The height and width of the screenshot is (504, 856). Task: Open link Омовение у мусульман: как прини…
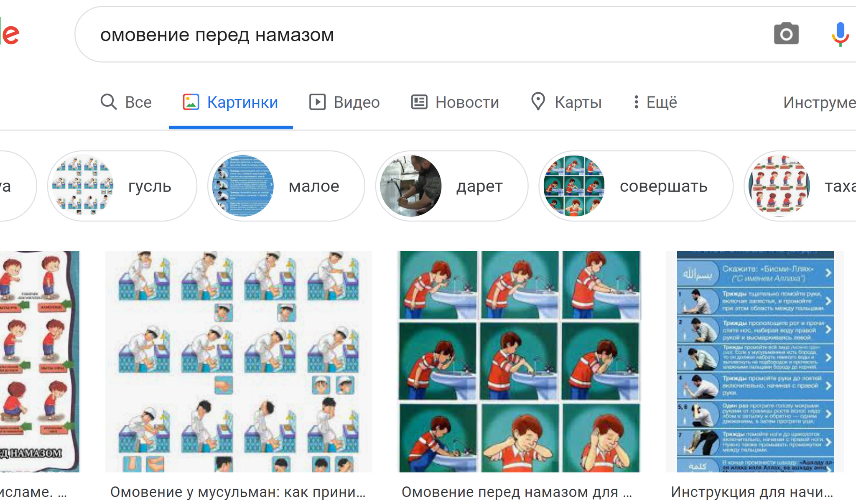238,492
